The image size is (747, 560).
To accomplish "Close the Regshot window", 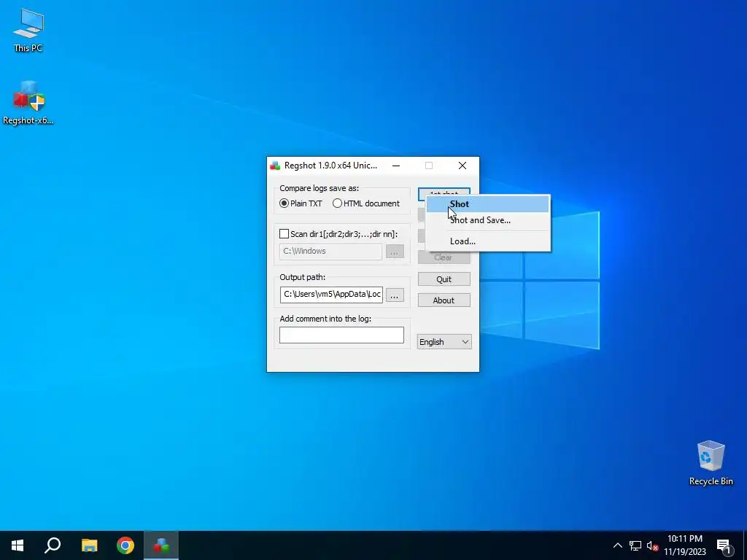I will pos(462,166).
